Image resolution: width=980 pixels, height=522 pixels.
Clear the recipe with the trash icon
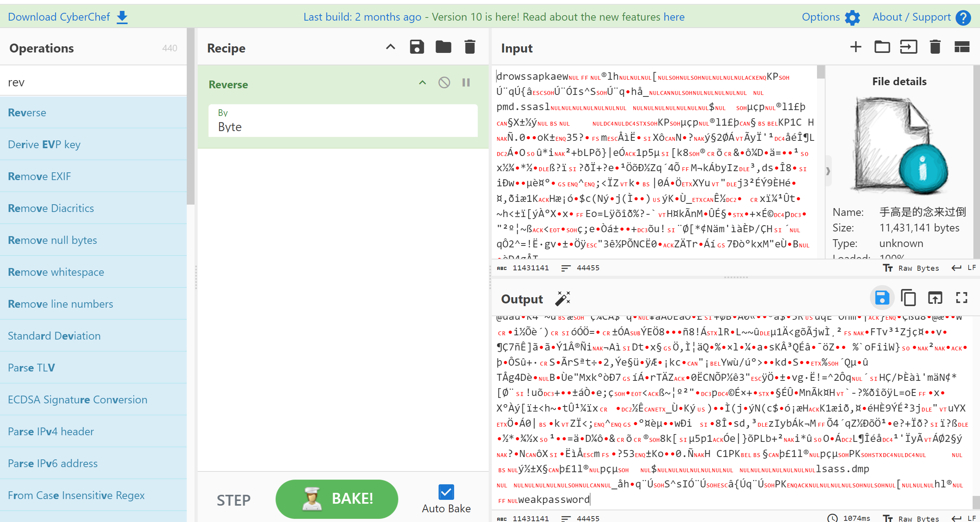point(470,47)
